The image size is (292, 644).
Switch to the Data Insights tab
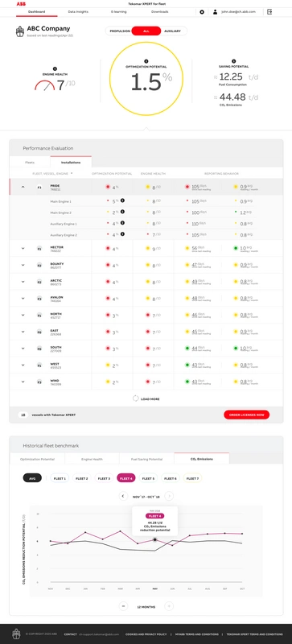78,12
